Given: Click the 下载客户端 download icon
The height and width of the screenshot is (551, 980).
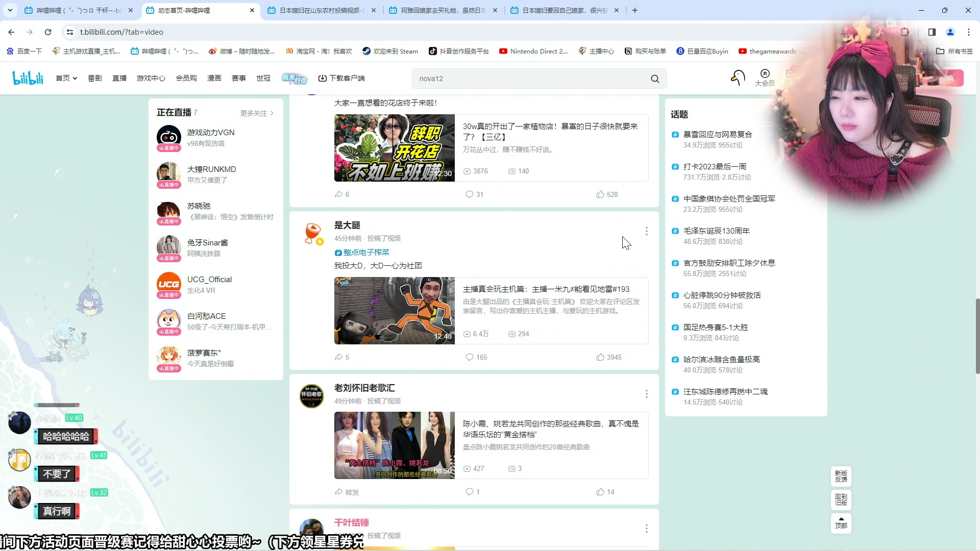Looking at the screenshot, I should click(x=323, y=78).
